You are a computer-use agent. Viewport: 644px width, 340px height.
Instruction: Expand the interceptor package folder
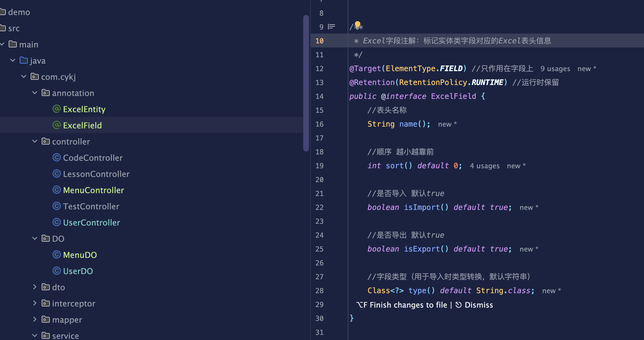[35, 303]
